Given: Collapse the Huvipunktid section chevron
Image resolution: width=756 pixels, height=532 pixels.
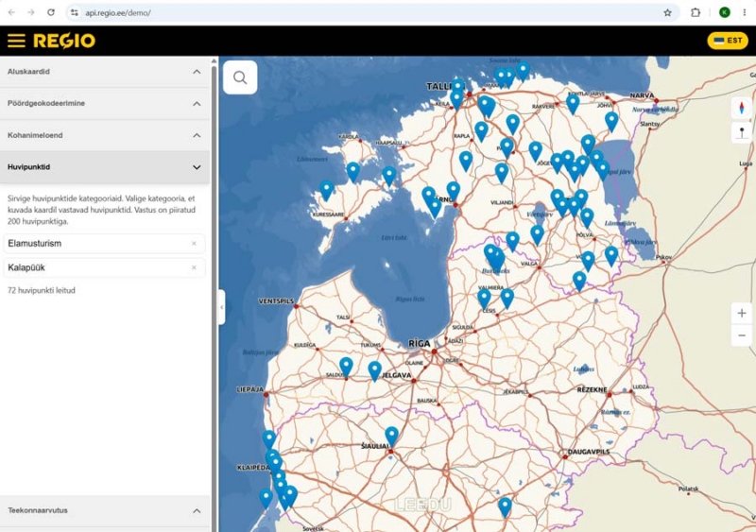Looking at the screenshot, I should 197,167.
